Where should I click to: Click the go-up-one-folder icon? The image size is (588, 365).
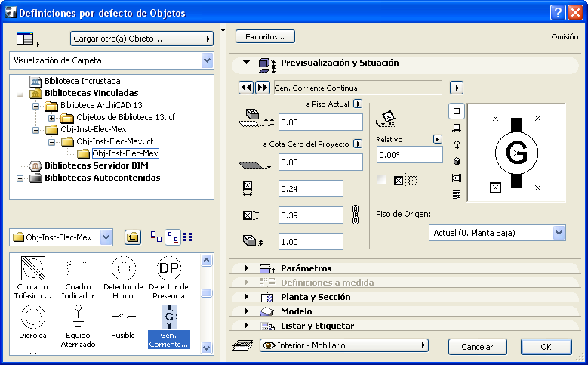[x=131, y=237]
